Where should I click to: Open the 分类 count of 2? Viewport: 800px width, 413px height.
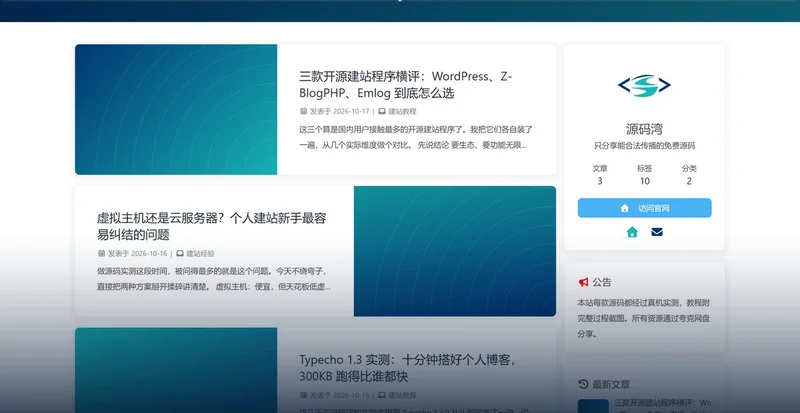[x=689, y=175]
